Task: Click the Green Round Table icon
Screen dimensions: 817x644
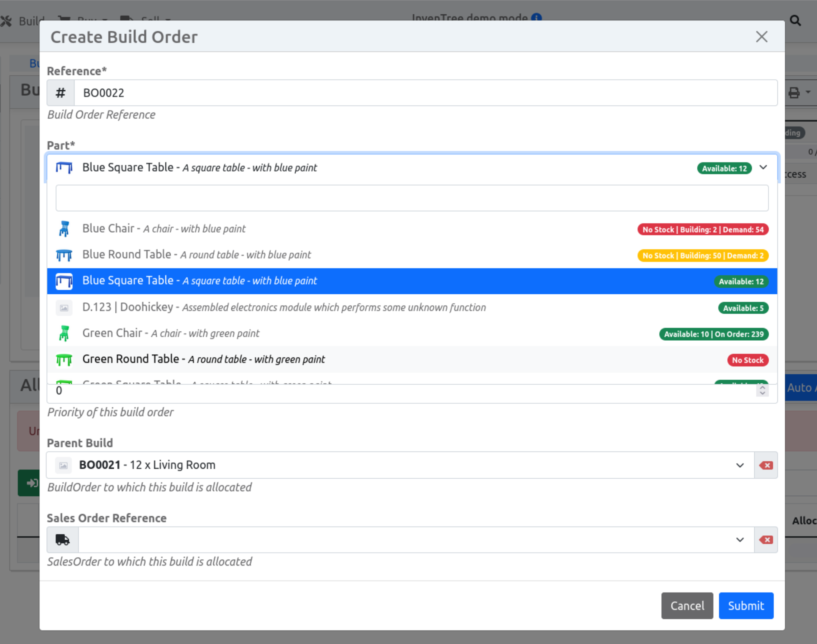Action: [x=64, y=360]
